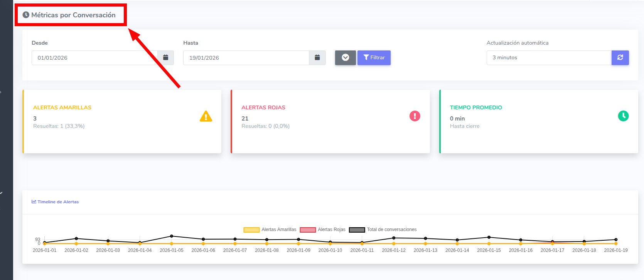Viewport: 644px width, 280px height.
Task: Click the green clock icon
Action: point(623,116)
